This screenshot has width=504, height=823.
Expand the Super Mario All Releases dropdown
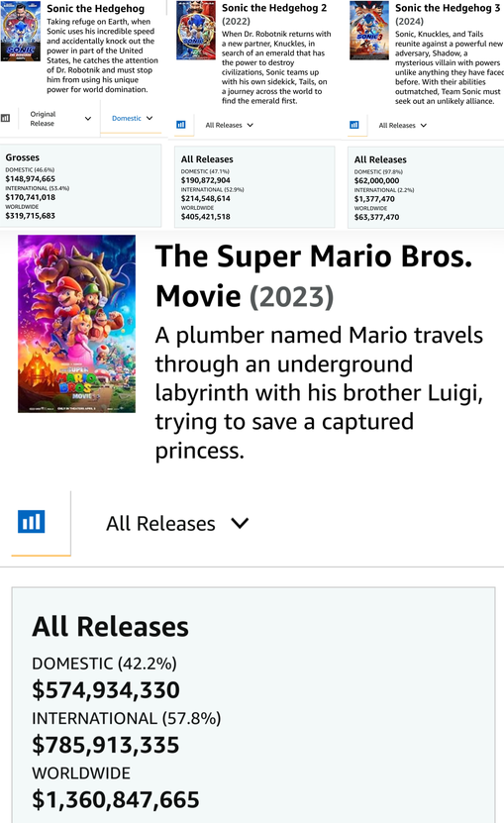(177, 523)
